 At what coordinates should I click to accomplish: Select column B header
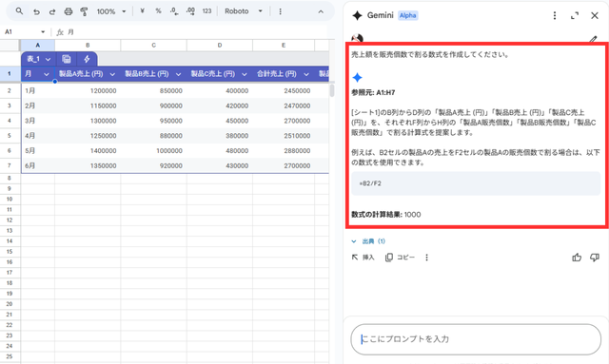coord(88,45)
